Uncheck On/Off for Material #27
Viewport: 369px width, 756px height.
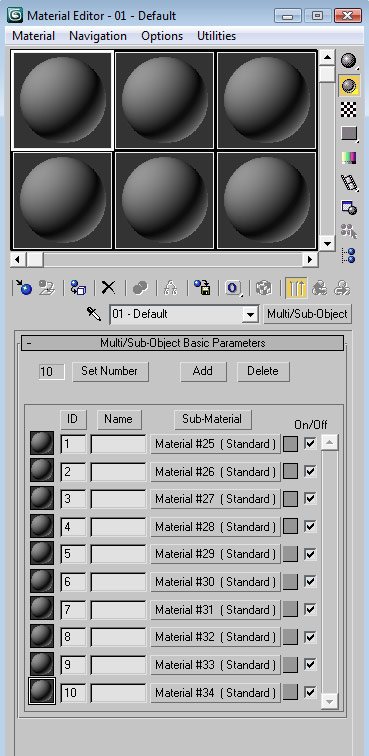310,499
